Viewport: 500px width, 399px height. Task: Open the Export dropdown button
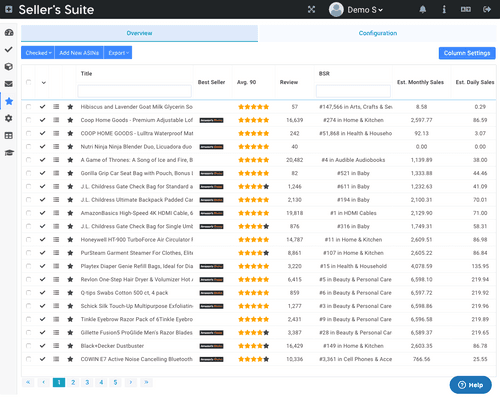click(118, 53)
